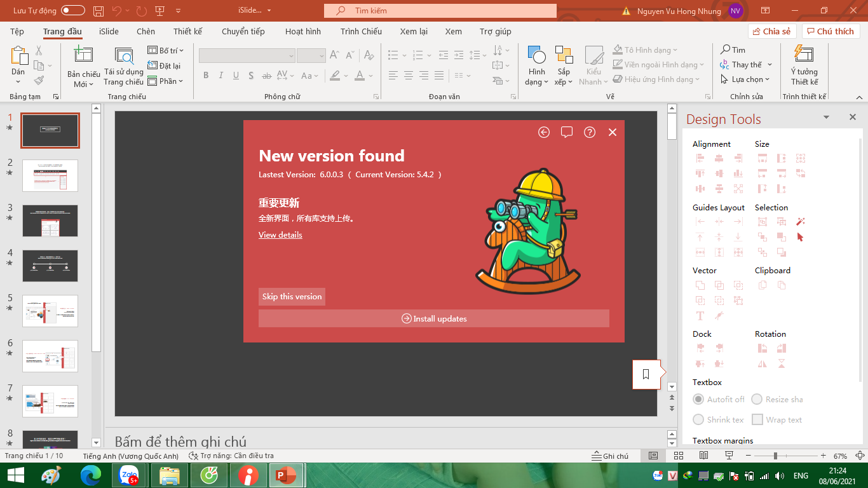Open Microsoft Edge from taskbar
Image resolution: width=868 pixels, height=488 pixels.
coord(91,475)
